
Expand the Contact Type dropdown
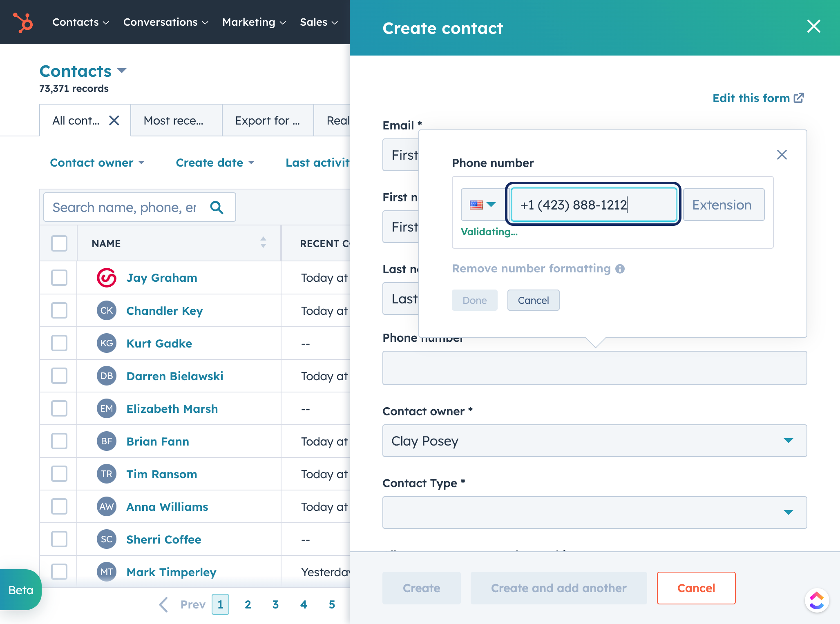(594, 513)
